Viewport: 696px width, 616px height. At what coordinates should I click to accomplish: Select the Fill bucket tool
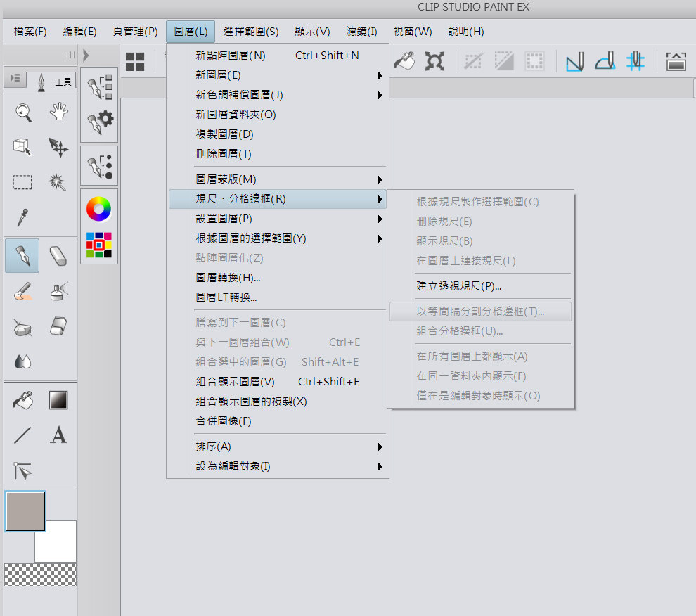[22, 399]
